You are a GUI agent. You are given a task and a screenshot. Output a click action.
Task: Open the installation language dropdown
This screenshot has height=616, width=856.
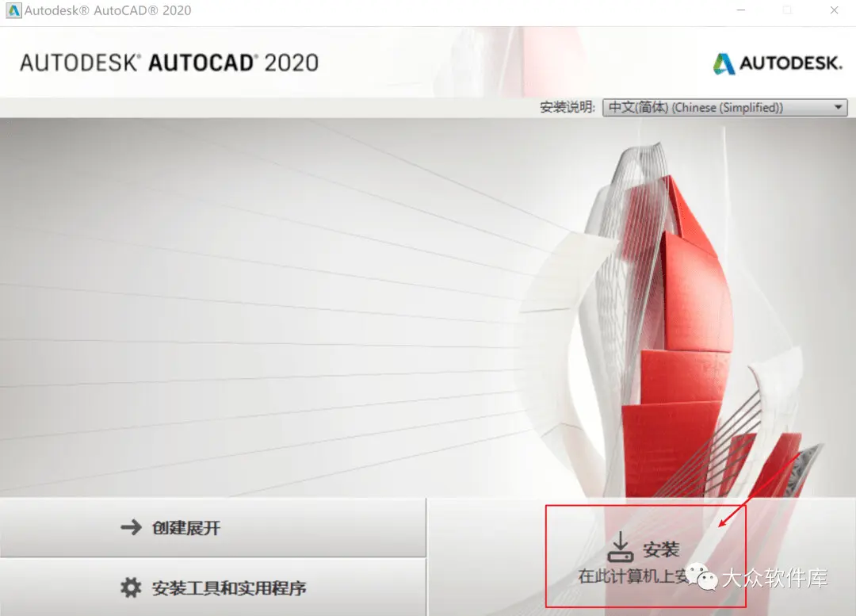[x=725, y=108]
